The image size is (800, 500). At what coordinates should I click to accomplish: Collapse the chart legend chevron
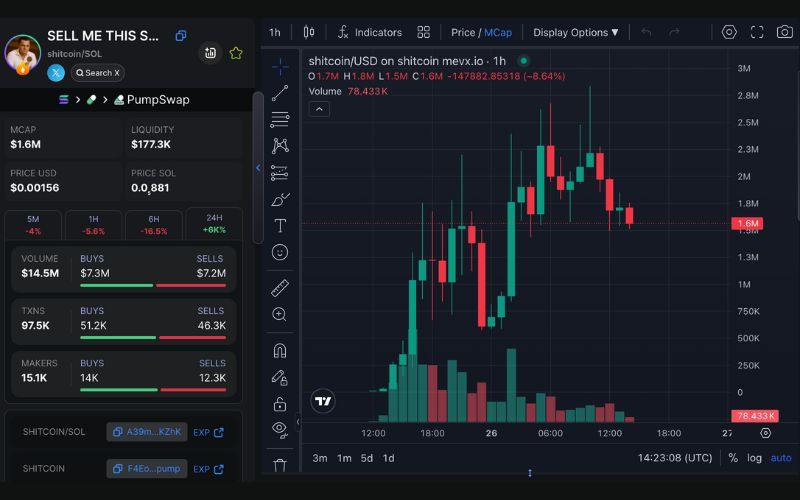[x=319, y=109]
